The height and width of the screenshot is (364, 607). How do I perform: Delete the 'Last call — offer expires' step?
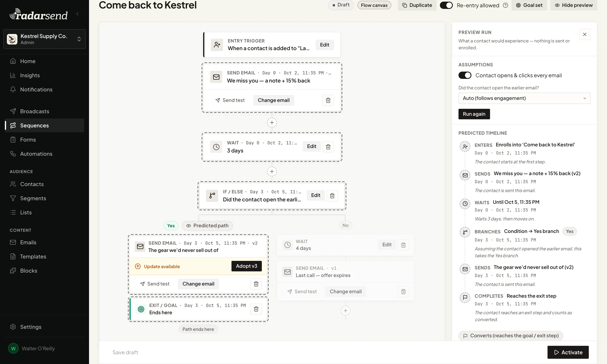403,292
